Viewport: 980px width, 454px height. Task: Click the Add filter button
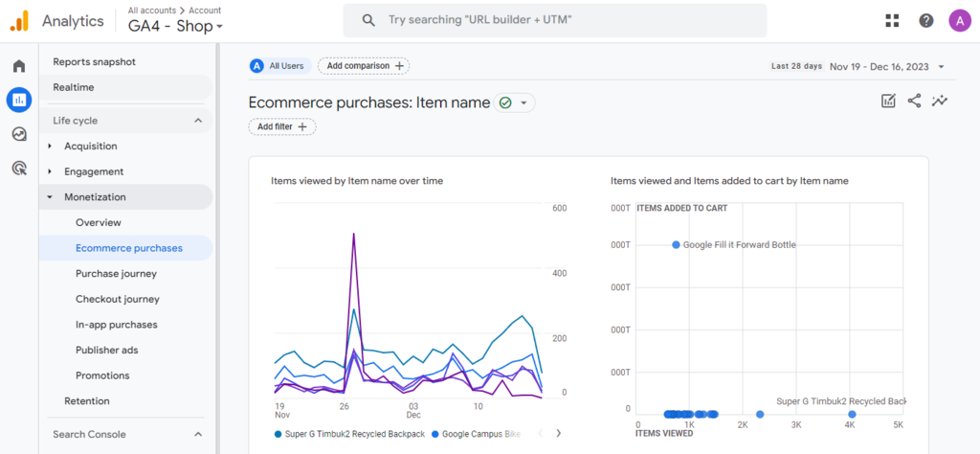pyautogui.click(x=281, y=126)
